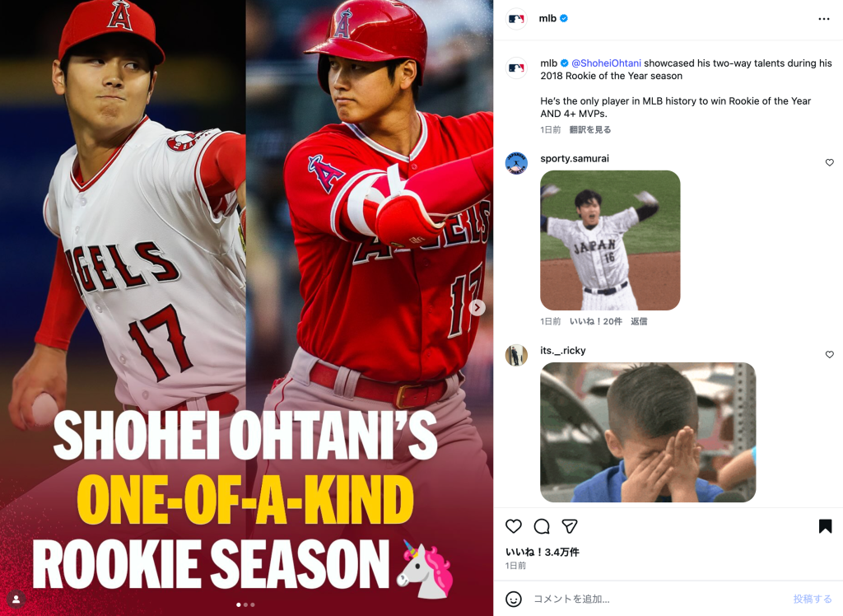View the 20 likes count on sporty.samurai's comment
This screenshot has height=616, width=843.
pos(596,321)
